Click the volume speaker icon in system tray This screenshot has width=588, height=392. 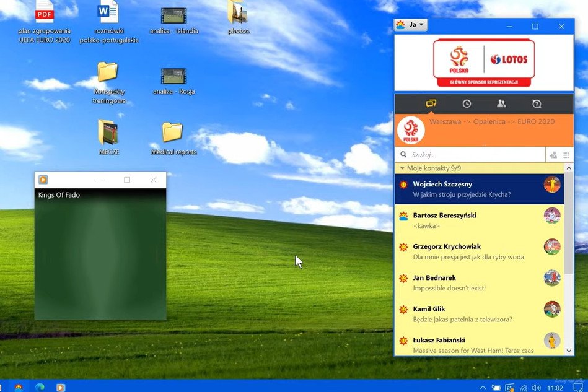535,388
